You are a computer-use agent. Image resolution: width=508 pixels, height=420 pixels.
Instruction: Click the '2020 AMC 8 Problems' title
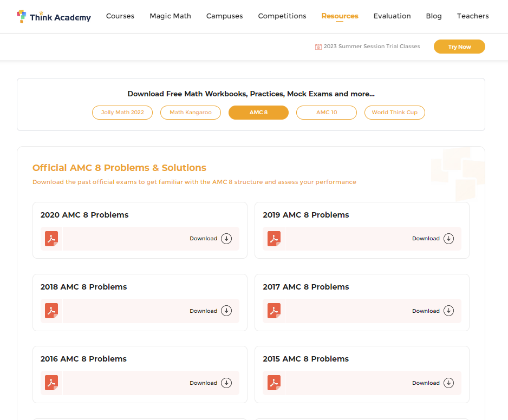[x=84, y=215]
